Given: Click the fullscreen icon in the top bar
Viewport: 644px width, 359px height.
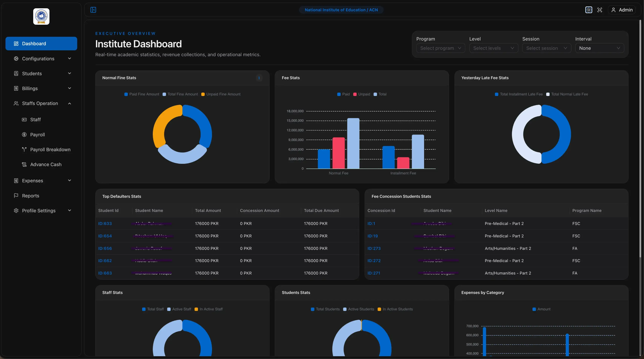Looking at the screenshot, I should pyautogui.click(x=599, y=10).
